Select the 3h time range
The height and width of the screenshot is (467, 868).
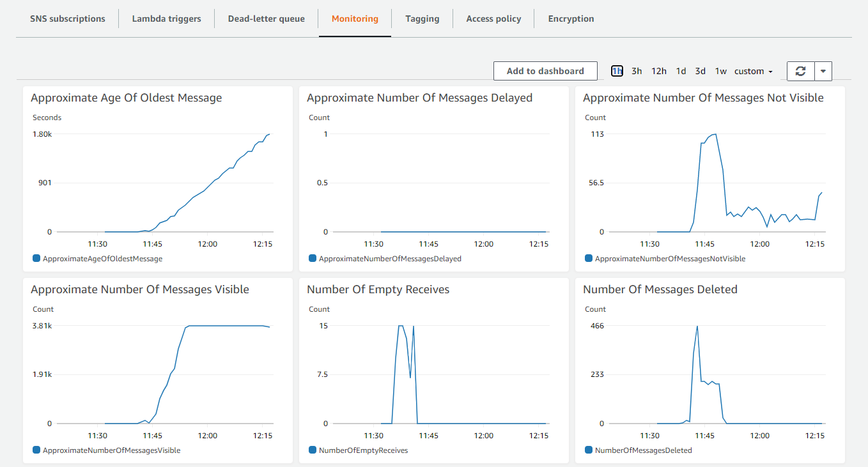pyautogui.click(x=636, y=71)
